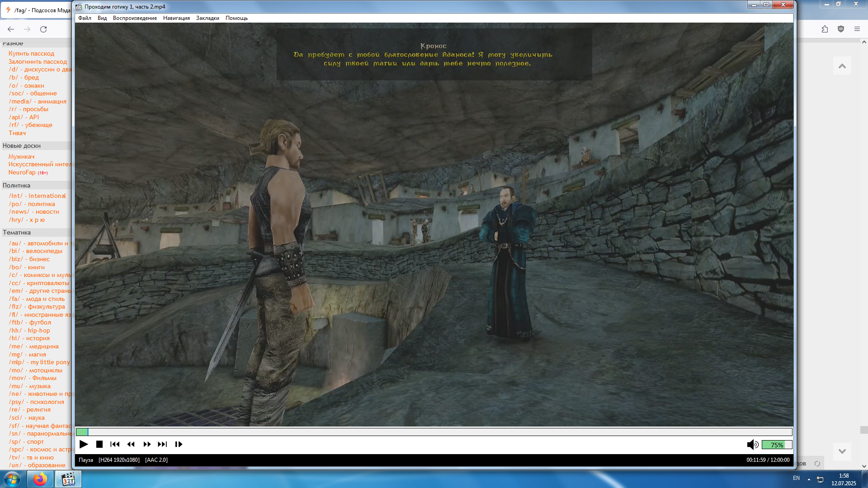Skip to previous file button

pyautogui.click(x=115, y=444)
